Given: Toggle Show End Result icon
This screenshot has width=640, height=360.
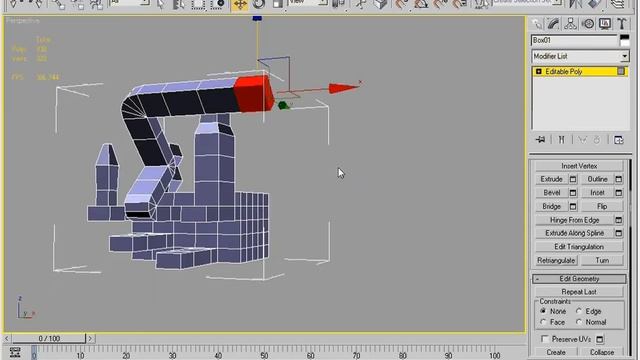Looking at the screenshot, I should pos(561,140).
